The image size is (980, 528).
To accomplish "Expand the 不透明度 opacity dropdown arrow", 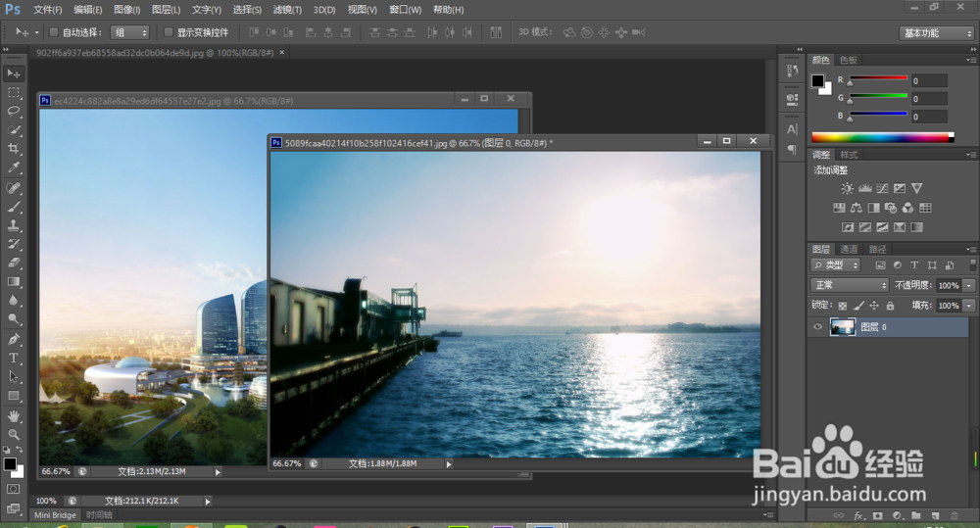I will click(x=969, y=285).
